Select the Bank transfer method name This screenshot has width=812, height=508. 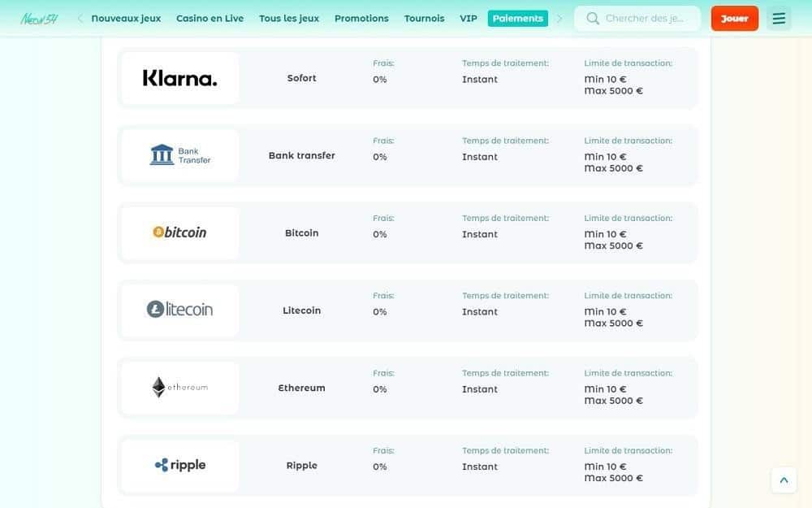301,155
